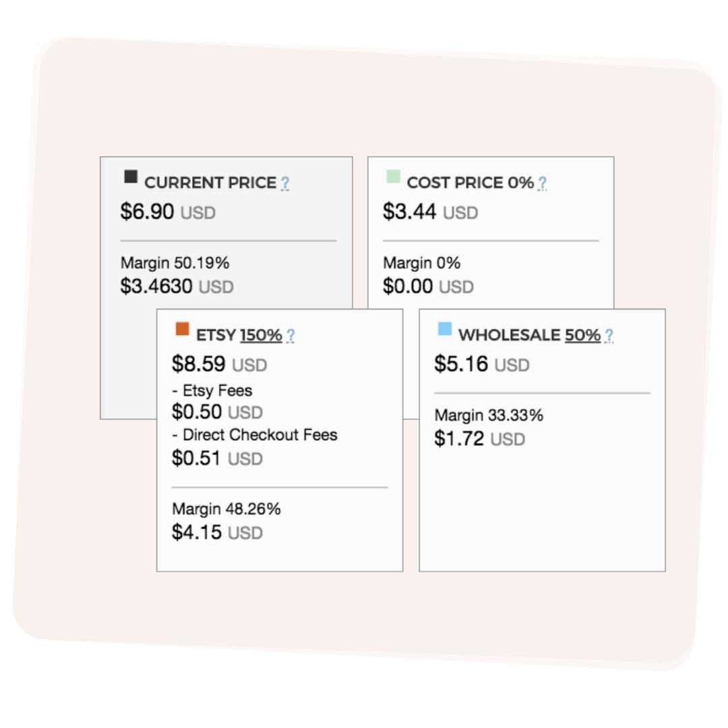
Task: Select the CURRENT PRICE card heading
Action: (210, 181)
